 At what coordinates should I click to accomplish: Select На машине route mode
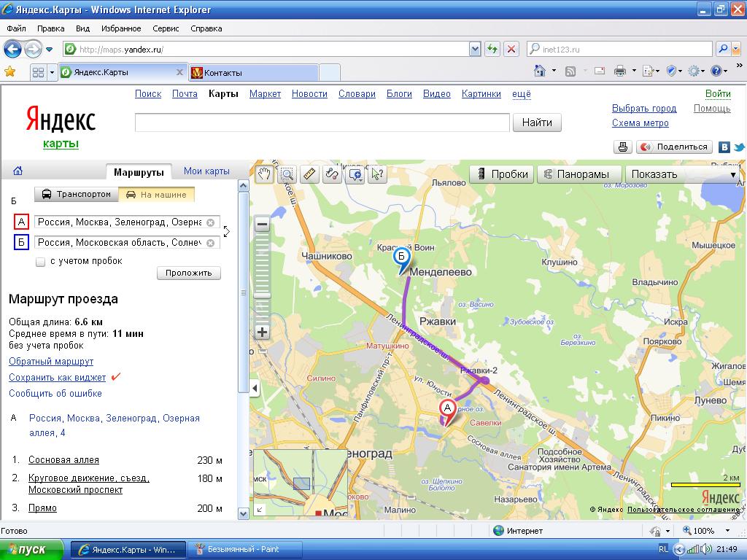click(x=156, y=194)
